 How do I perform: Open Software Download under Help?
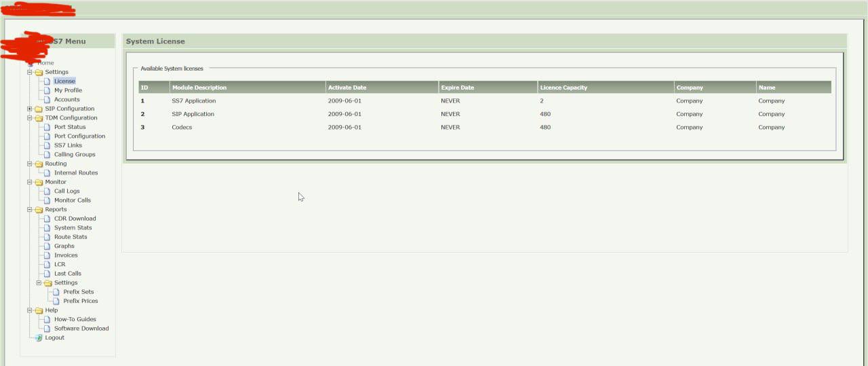pyautogui.click(x=81, y=329)
